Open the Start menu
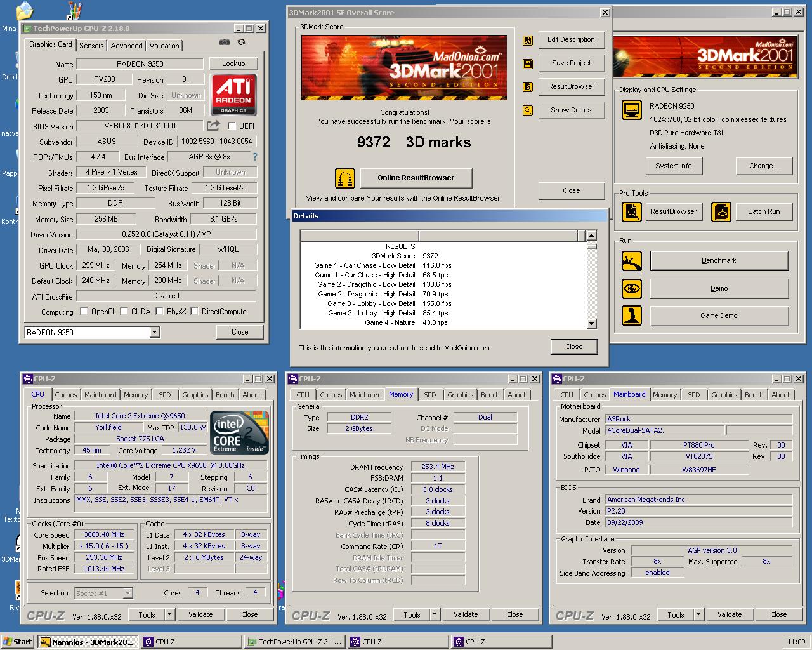Viewport: 812px width, 650px height. click(18, 642)
